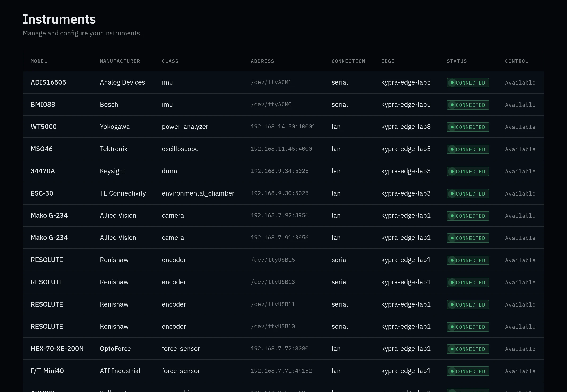The height and width of the screenshot is (392, 567).
Task: Click the 192.168.7.72:8080 address
Action: pos(279,349)
